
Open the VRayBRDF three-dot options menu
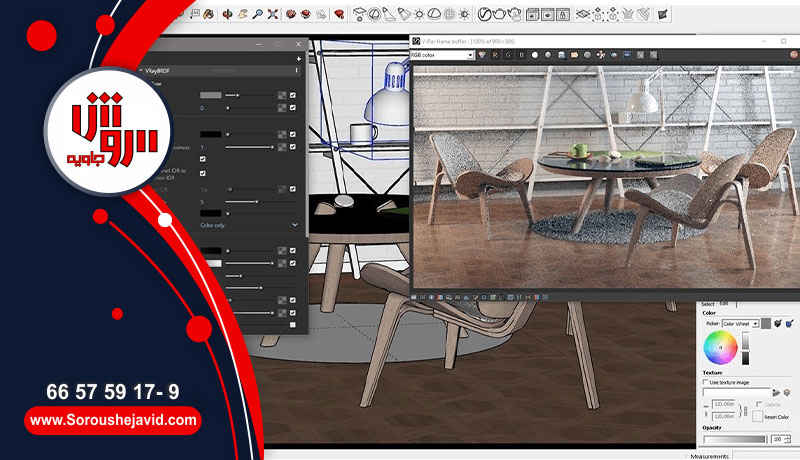pyautogui.click(x=296, y=70)
